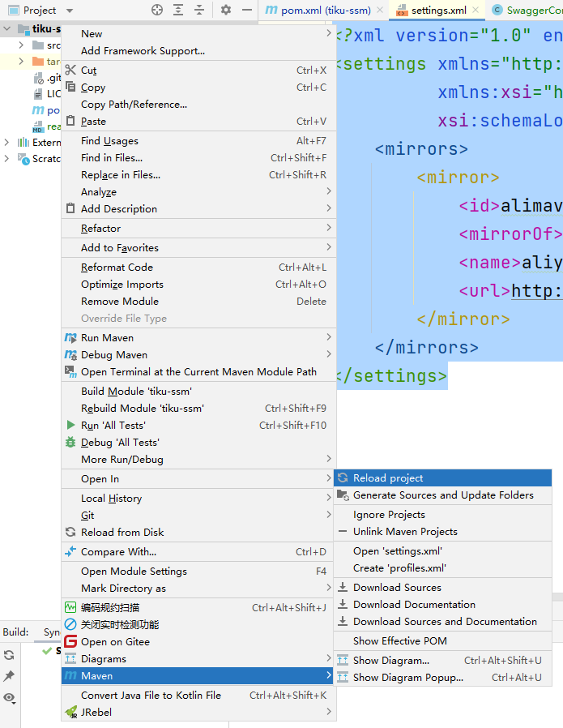Screen dimensions: 563x728
Task: Click Ignore Projects entry
Action: click(442, 515)
